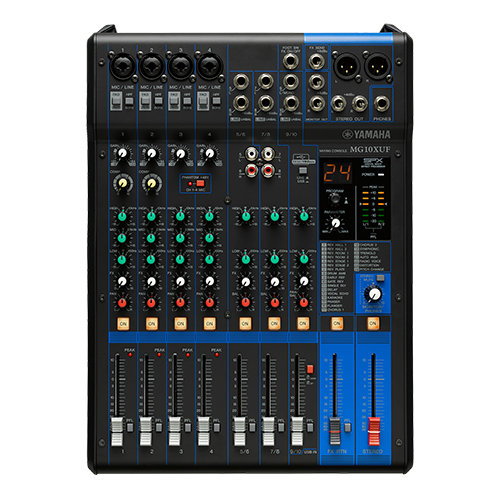
Task: Click the yellow COMP knob on channel 1
Action: tap(123, 183)
